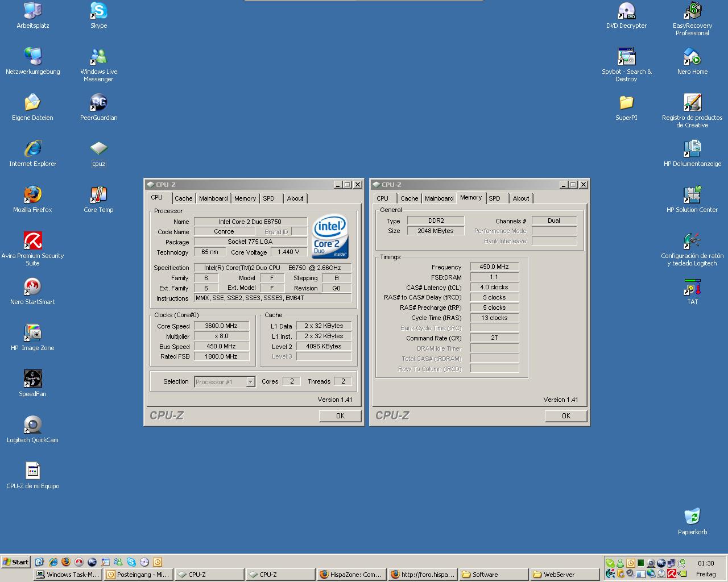This screenshot has width=728, height=582.
Task: Click the Cycle Time value 13 clocks
Action: coord(494,318)
